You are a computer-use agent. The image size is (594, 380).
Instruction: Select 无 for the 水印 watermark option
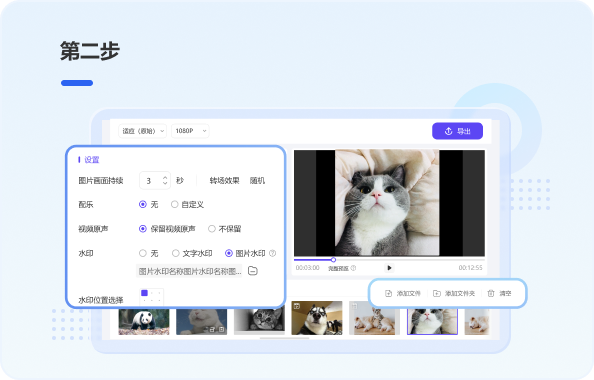143,253
